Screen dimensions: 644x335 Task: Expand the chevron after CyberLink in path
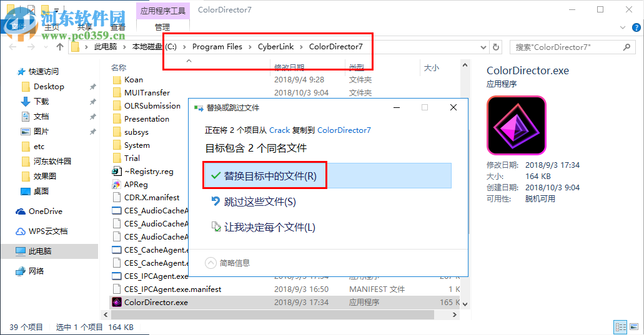pyautogui.click(x=302, y=47)
